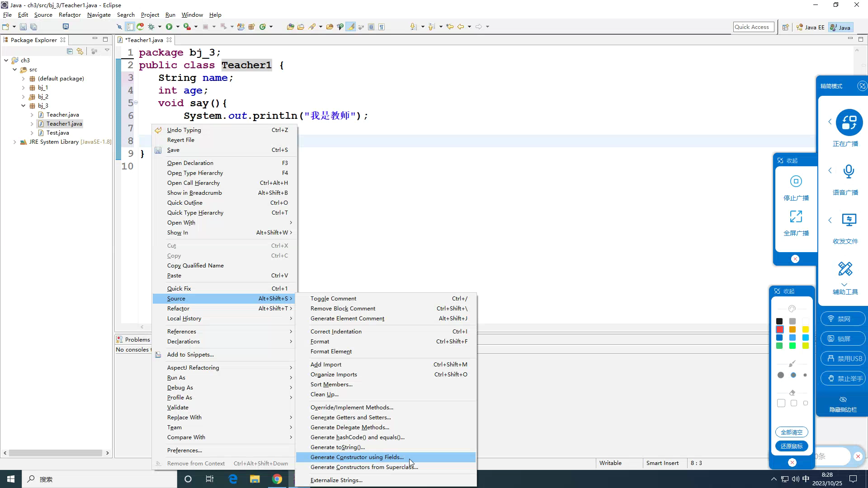The image size is (868, 488).
Task: Select Generate Getters and Setters menu entry
Action: click(350, 418)
